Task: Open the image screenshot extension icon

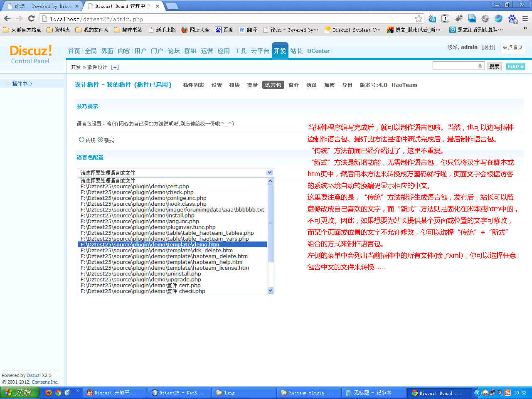Action: [472, 19]
